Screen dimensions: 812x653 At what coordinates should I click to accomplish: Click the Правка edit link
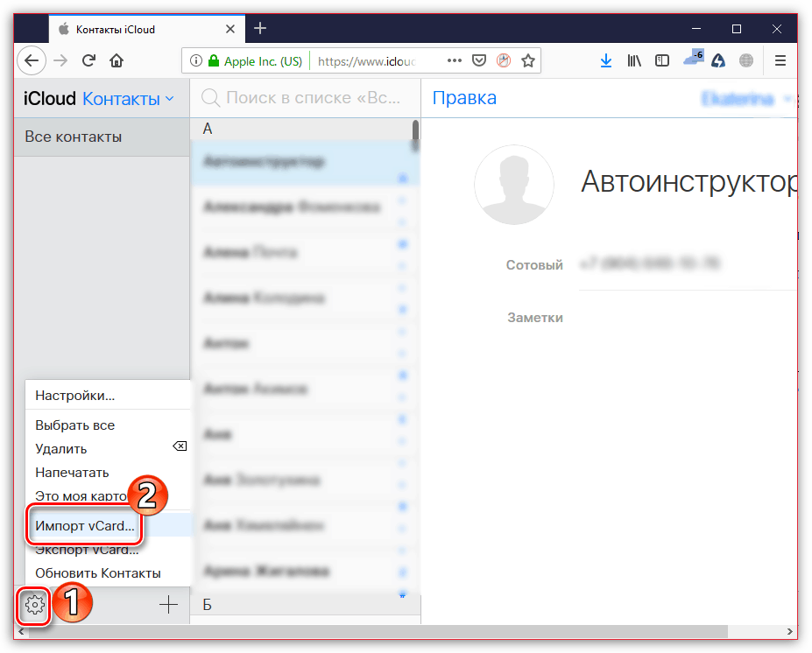pos(464,98)
